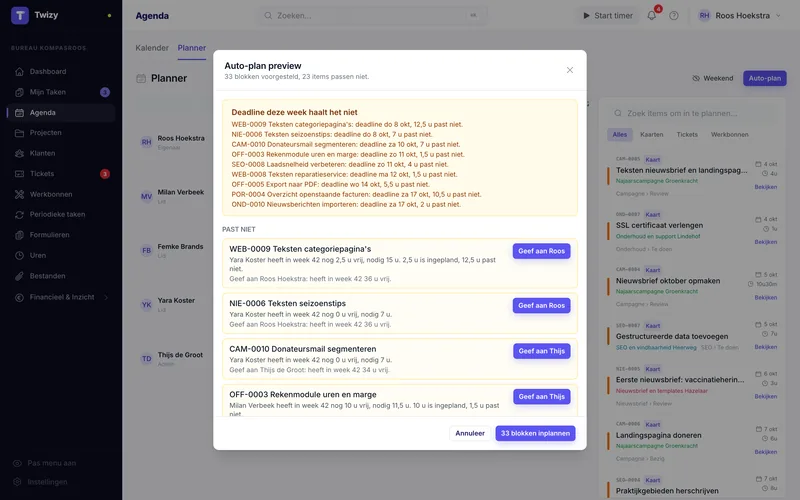Click CAM-0010 Donateursmail segmenteren item title

(x=303, y=349)
